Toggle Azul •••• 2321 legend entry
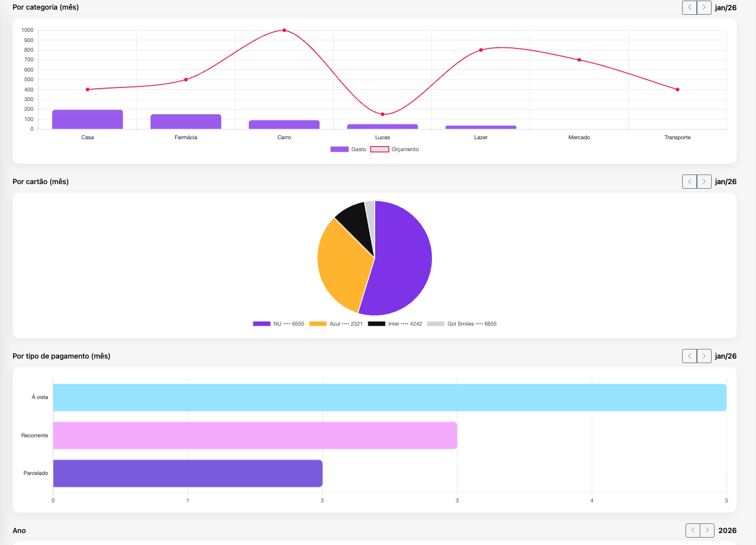 coord(336,324)
